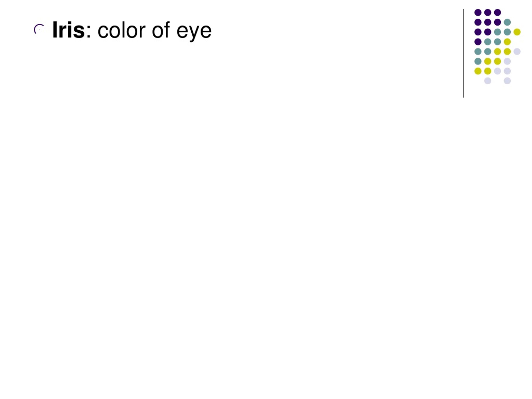Click the first lavender dot in bottom row
Image resolution: width=532 pixels, height=399 pixels.
pos(488,81)
